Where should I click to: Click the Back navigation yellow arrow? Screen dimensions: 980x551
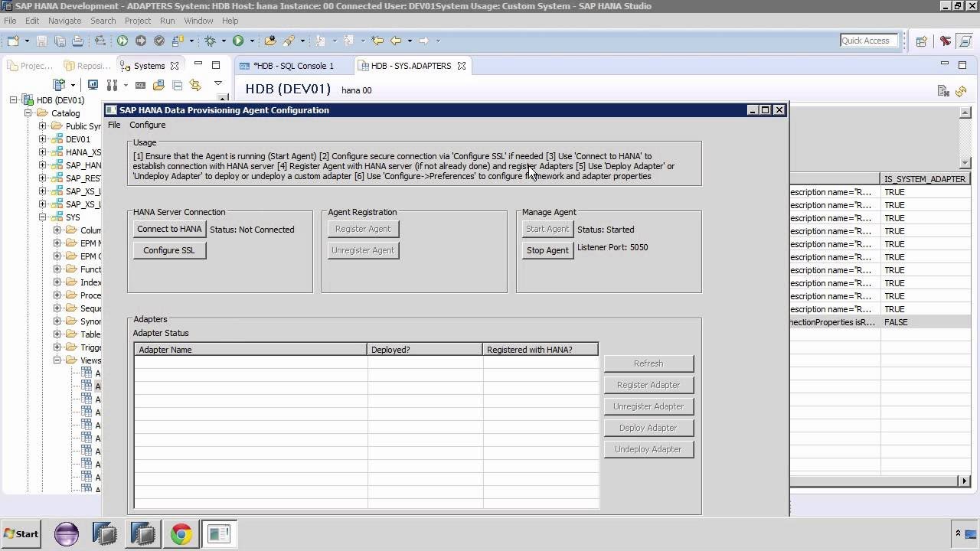[x=396, y=41]
